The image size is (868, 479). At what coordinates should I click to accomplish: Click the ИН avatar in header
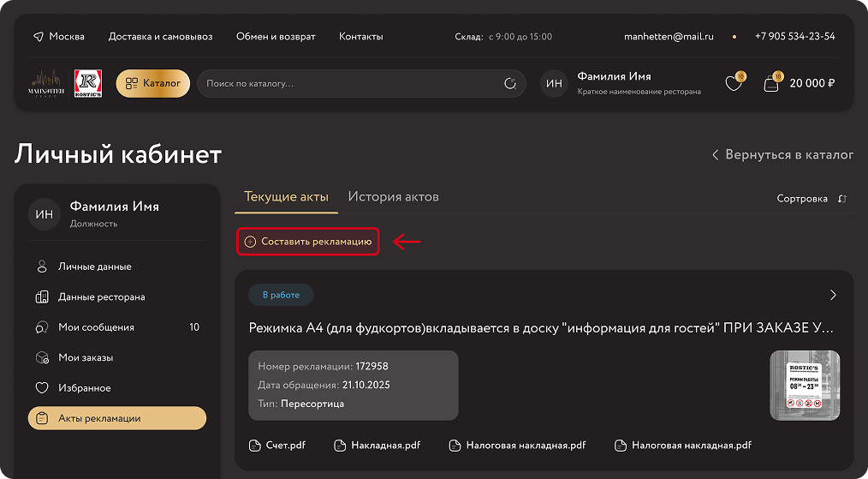pyautogui.click(x=554, y=83)
